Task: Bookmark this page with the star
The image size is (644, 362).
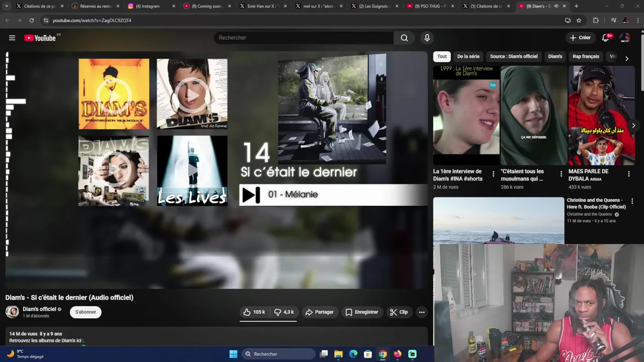Action: (579, 20)
